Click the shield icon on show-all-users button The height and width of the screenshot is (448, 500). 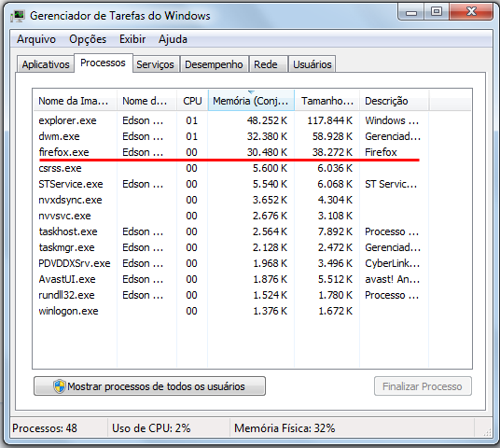60,386
